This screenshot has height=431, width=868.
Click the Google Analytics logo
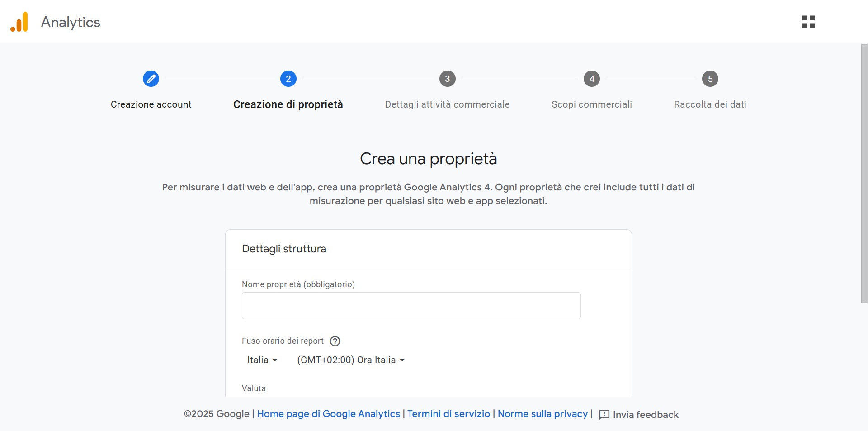[19, 21]
